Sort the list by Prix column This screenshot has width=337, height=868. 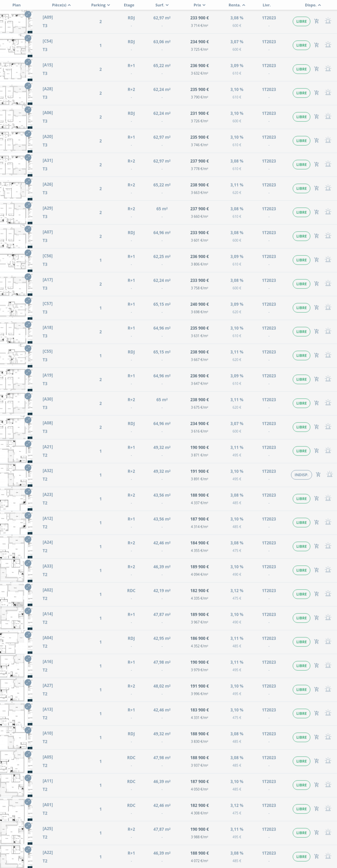pos(200,5)
